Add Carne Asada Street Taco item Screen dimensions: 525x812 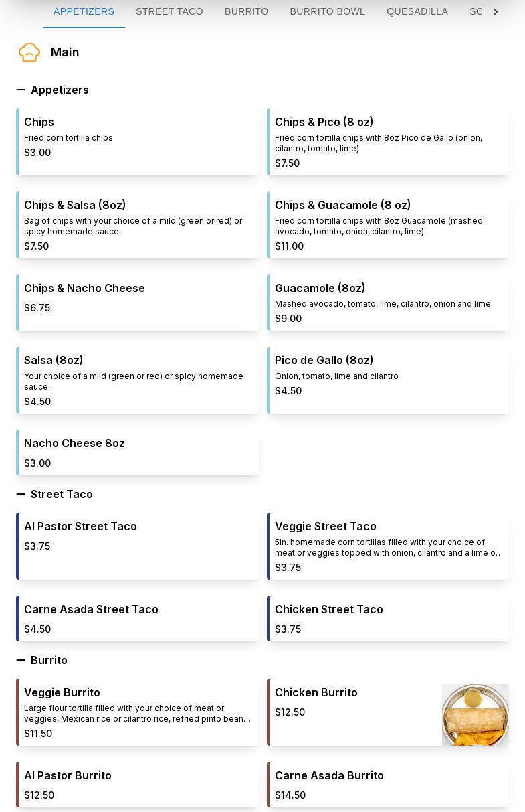point(138,619)
